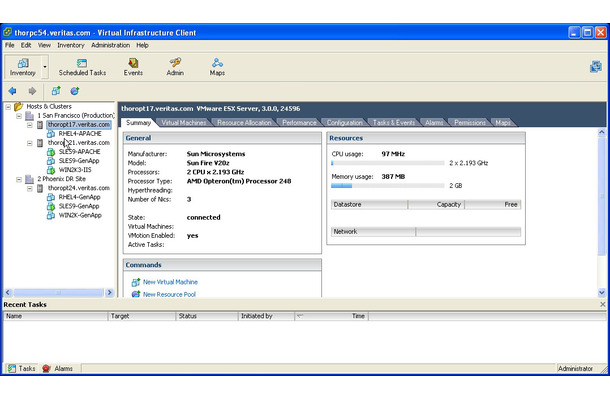The height and width of the screenshot is (400, 610).
Task: Select the RHEL4-APACHE virtual machine
Action: pyautogui.click(x=80, y=133)
